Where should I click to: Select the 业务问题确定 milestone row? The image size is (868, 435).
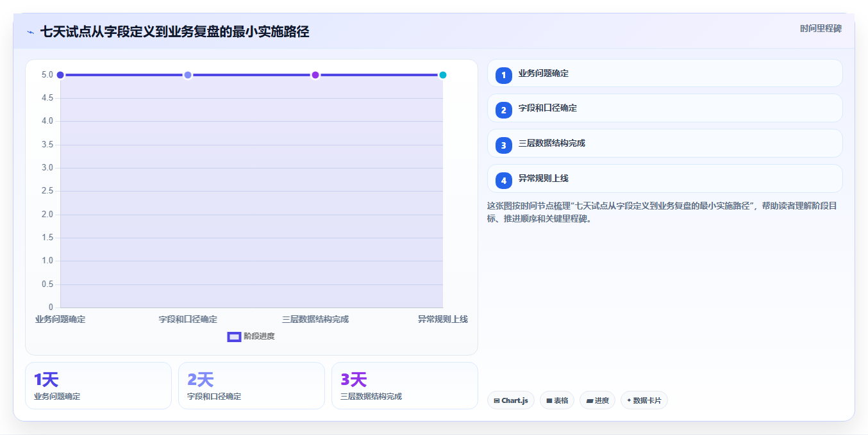(x=665, y=73)
